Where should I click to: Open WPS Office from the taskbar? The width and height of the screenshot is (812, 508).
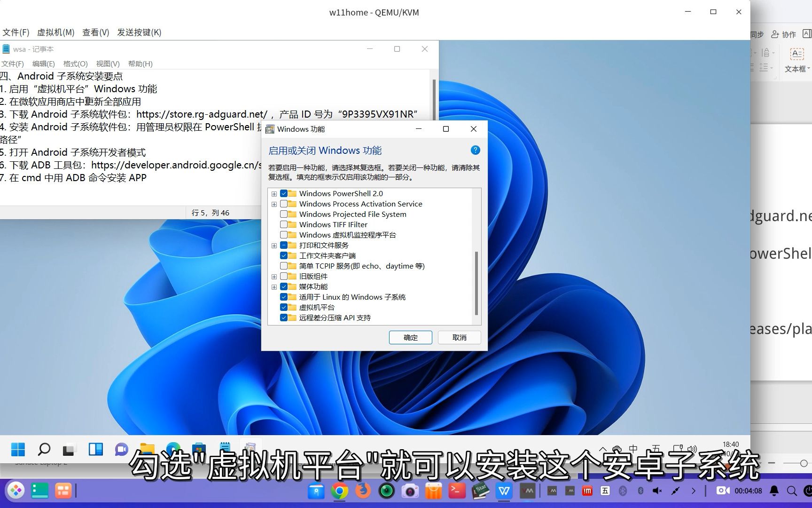pyautogui.click(x=504, y=491)
